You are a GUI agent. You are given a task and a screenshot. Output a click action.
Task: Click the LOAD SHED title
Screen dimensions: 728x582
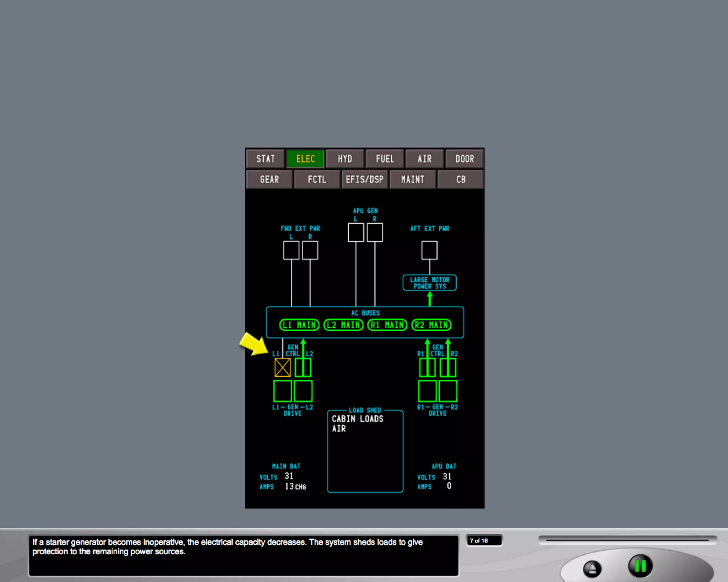[365, 410]
